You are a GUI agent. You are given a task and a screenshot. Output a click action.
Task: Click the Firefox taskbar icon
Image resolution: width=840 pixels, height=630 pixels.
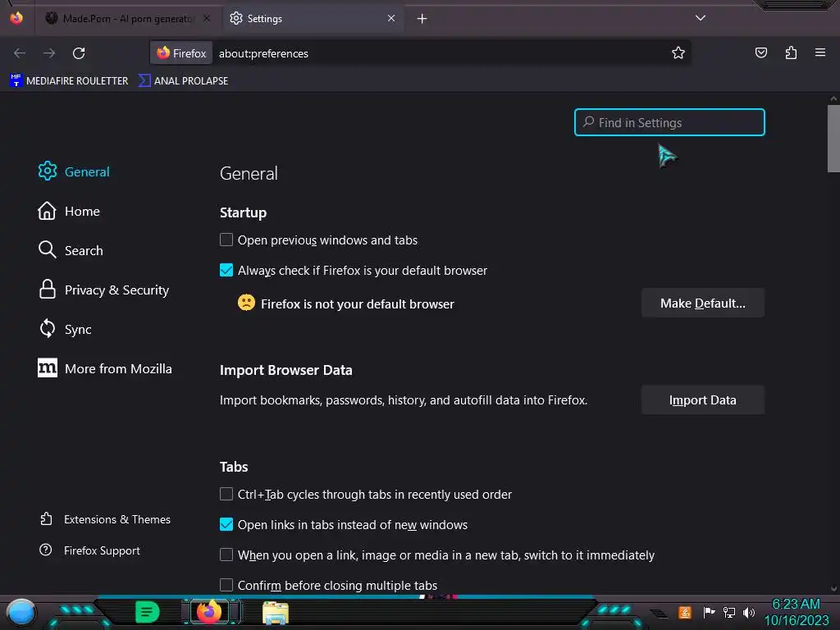pyautogui.click(x=209, y=612)
